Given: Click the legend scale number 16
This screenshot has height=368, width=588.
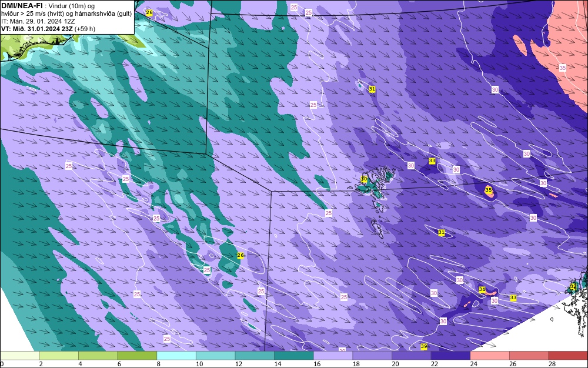Looking at the screenshot, I should tap(317, 364).
